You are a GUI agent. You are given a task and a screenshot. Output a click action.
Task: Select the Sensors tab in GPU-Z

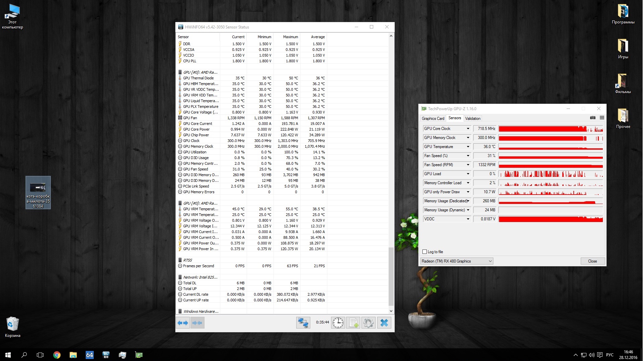tap(455, 118)
